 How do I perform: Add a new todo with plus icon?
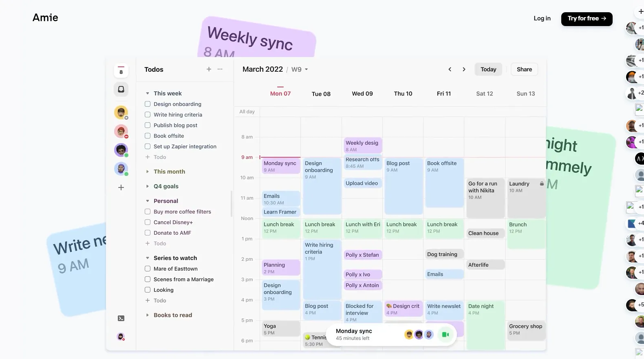209,69
